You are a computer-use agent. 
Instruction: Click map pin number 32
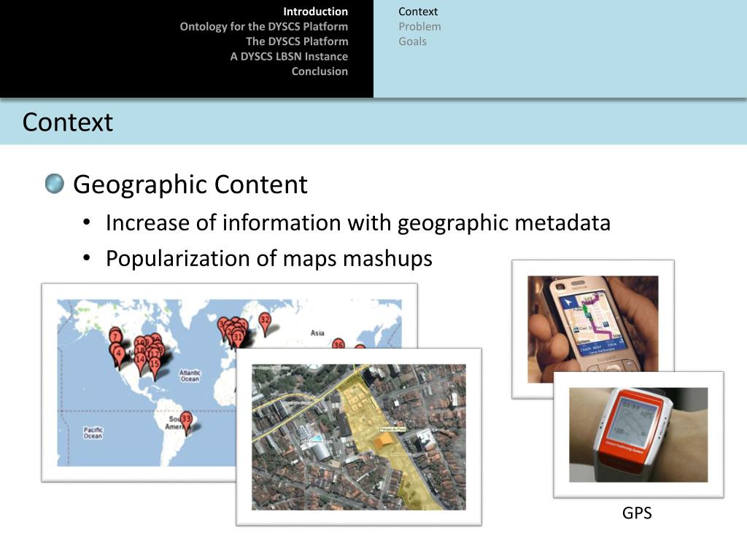pos(265,321)
